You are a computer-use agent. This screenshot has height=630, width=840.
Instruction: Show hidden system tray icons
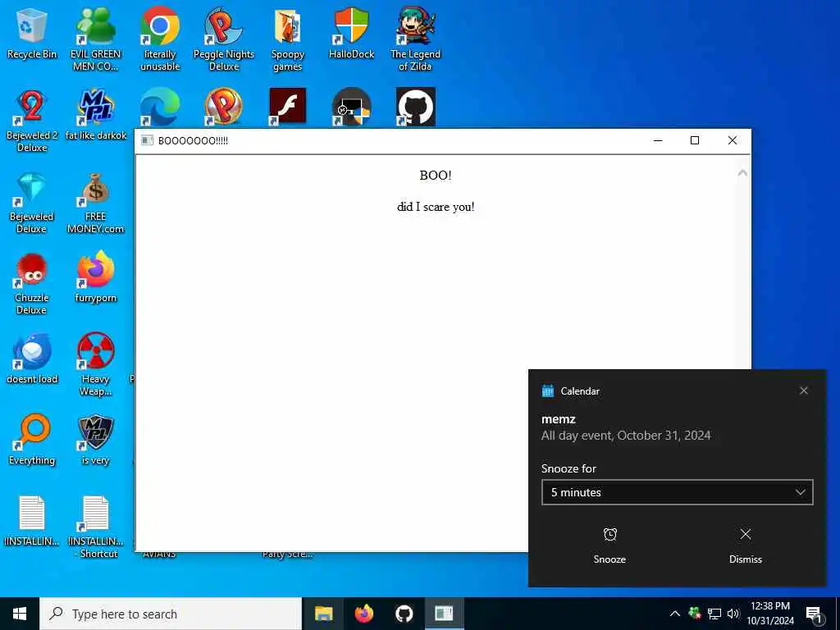675,614
